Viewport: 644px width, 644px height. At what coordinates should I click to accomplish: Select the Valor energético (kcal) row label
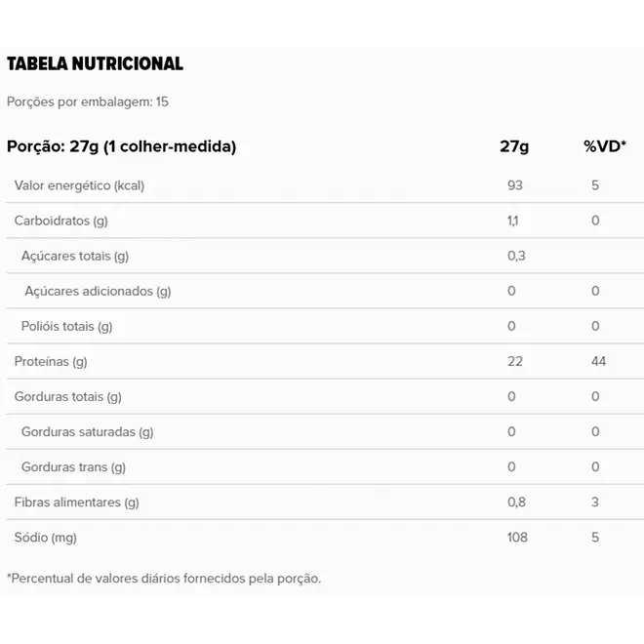pyautogui.click(x=79, y=185)
